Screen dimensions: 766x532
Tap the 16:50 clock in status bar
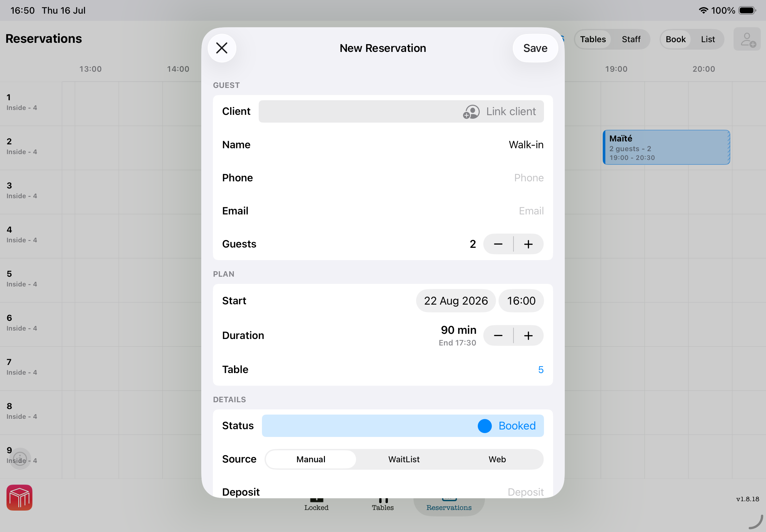click(x=23, y=10)
